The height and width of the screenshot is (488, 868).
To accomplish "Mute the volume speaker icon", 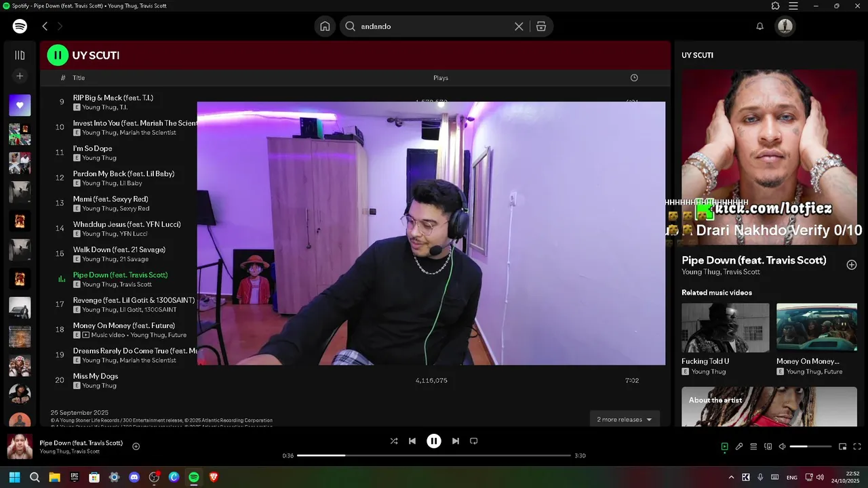I will [x=783, y=447].
